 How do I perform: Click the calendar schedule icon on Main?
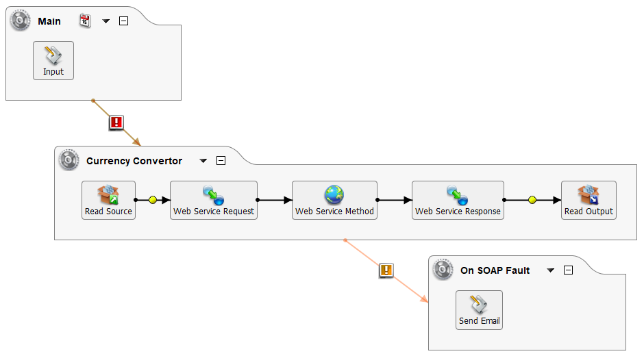[x=85, y=21]
